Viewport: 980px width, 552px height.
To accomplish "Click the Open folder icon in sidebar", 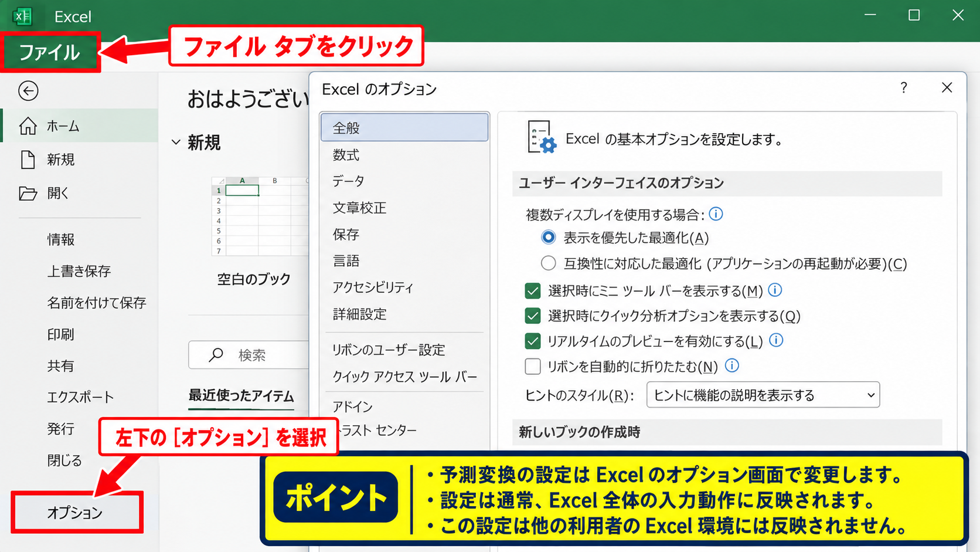I will (28, 193).
